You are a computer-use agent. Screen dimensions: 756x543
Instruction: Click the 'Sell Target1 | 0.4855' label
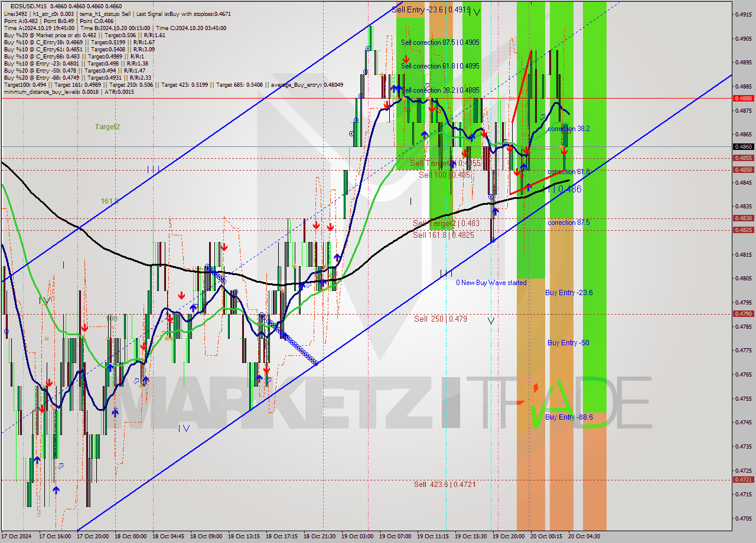pyautogui.click(x=445, y=163)
